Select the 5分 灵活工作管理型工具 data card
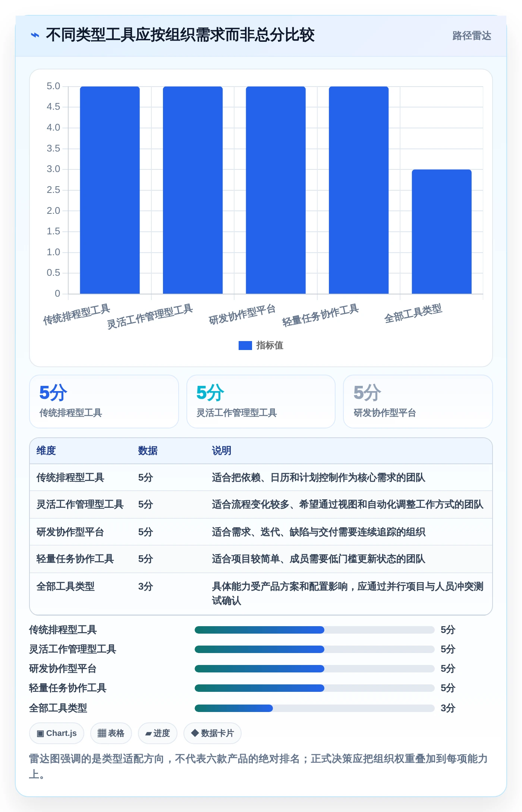The width and height of the screenshot is (522, 812). pyautogui.click(x=261, y=402)
